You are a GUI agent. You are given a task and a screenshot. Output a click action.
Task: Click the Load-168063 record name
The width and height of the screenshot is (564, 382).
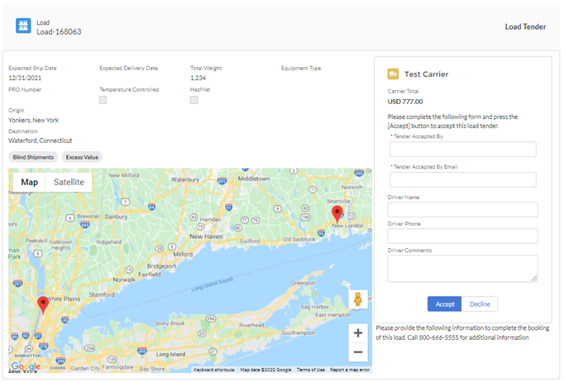click(59, 32)
